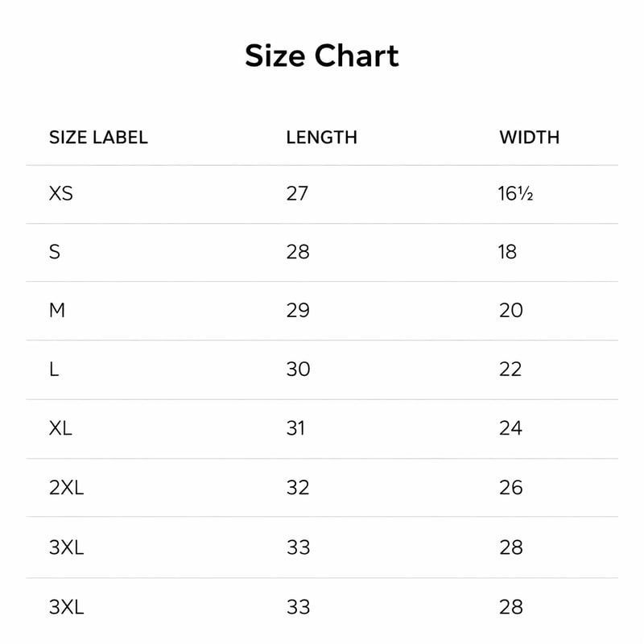
Task: Select length value 30 in L row
Action: click(x=298, y=369)
